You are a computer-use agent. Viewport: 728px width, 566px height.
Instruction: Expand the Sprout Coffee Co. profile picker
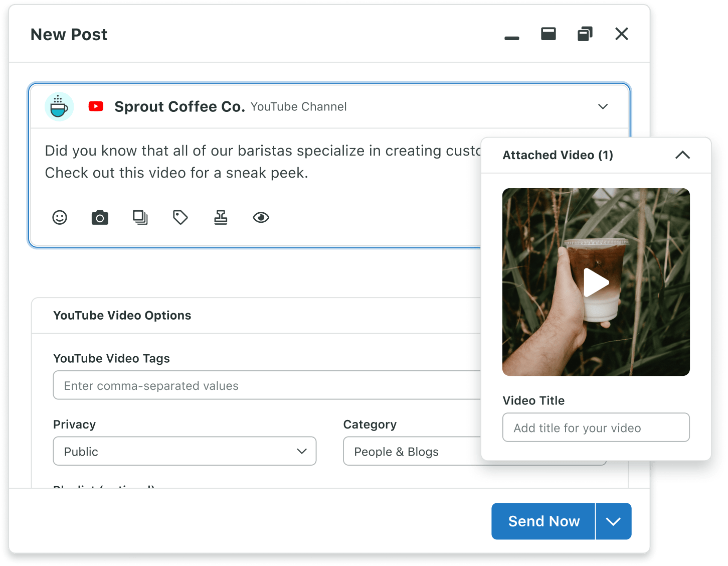(x=603, y=106)
